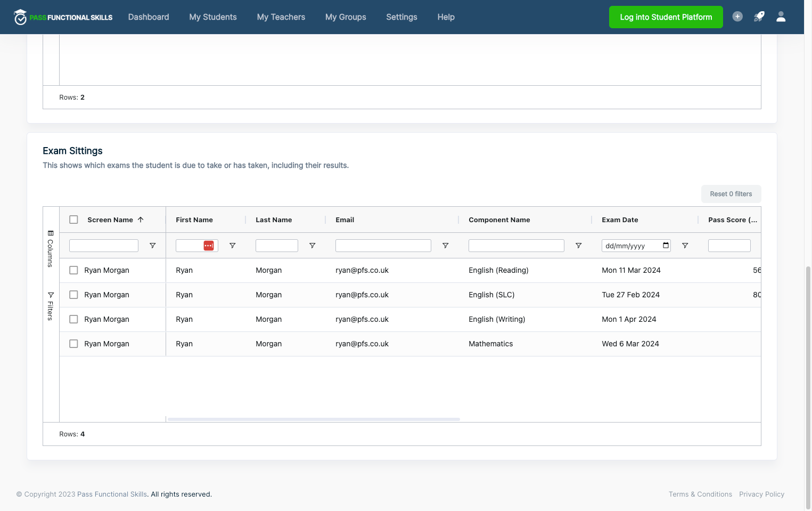The width and height of the screenshot is (812, 511).
Task: Click Log into Student Platform button
Action: [x=666, y=17]
